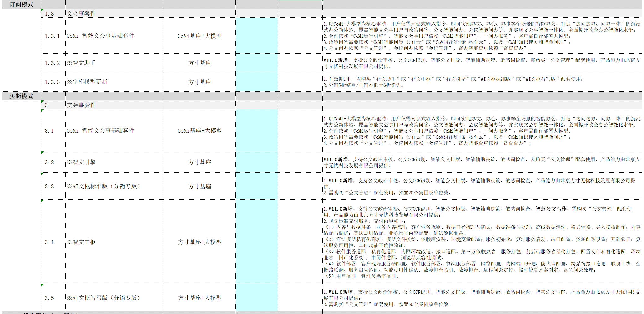Click the number cell "3.2"

tap(53, 162)
